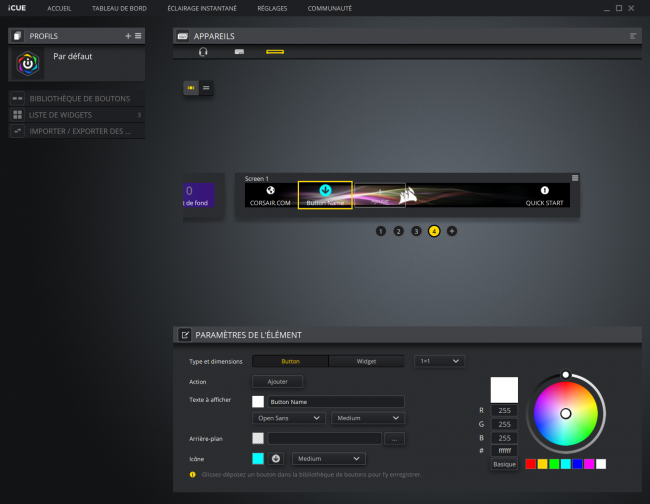Expand the icon size Medium dropdown
Image resolution: width=650 pixels, height=504 pixels.
(327, 459)
